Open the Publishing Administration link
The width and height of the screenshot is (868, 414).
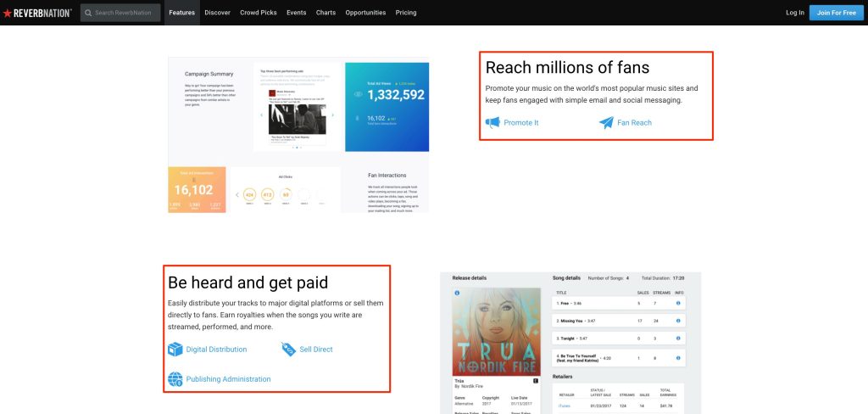click(x=228, y=379)
